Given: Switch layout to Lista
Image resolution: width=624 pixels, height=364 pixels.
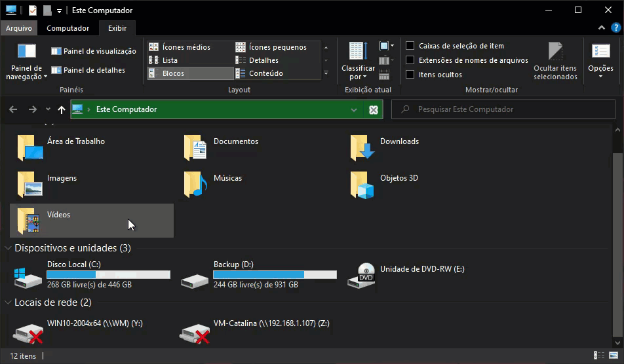Looking at the screenshot, I should (x=190, y=60).
